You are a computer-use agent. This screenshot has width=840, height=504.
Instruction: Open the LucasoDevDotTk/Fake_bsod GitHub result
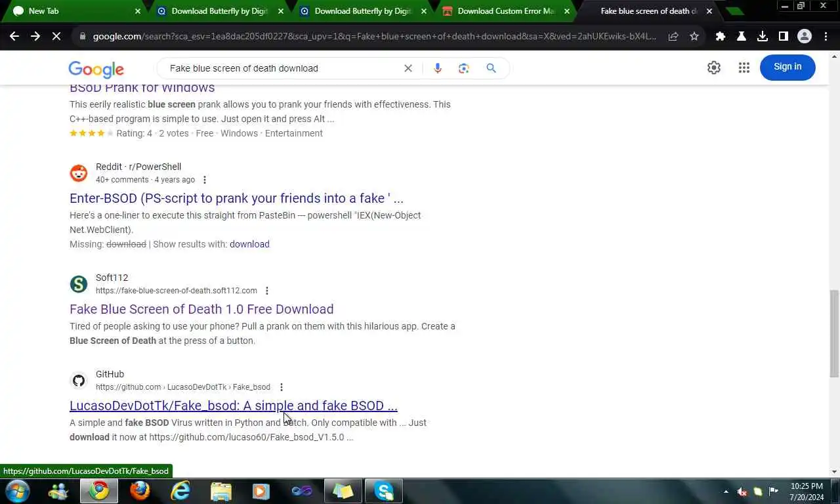click(x=234, y=406)
